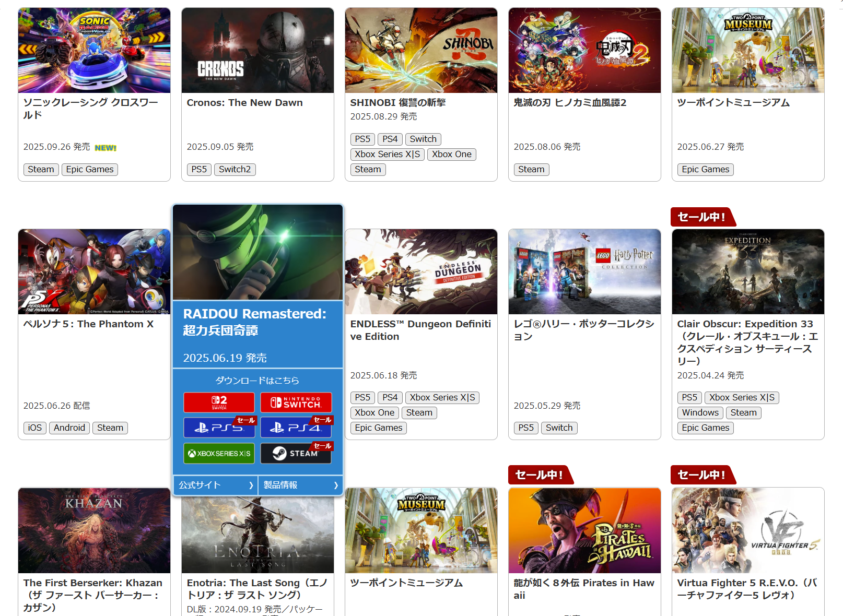The image size is (843, 616).
Task: Click the Pirates in Hawaii game thumbnail
Action: (x=584, y=530)
